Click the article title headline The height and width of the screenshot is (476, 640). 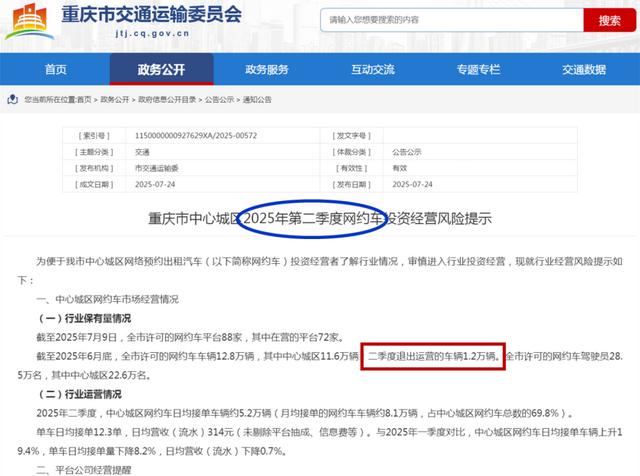tap(320, 218)
